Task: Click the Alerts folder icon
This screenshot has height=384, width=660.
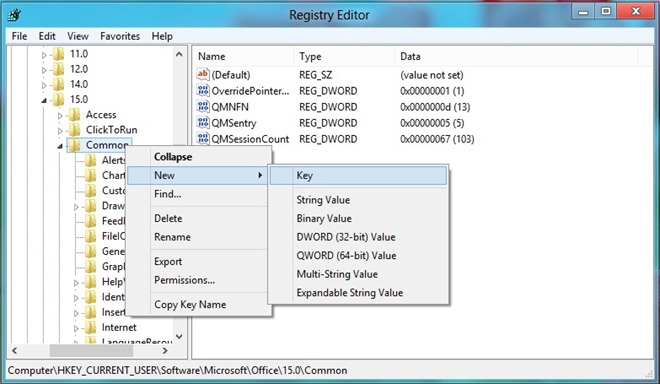Action: [x=90, y=160]
